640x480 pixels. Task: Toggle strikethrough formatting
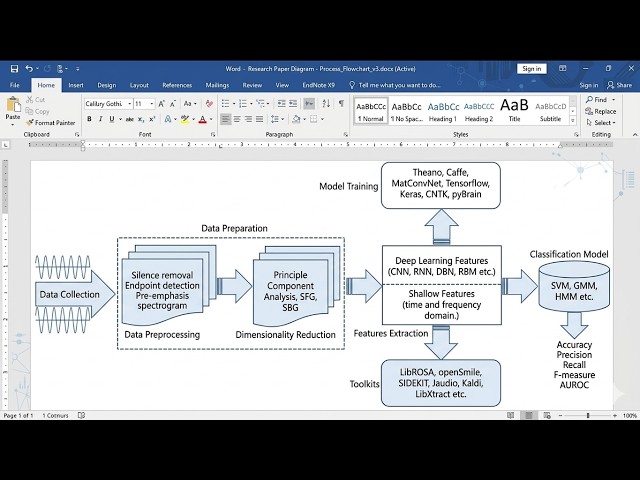point(129,119)
